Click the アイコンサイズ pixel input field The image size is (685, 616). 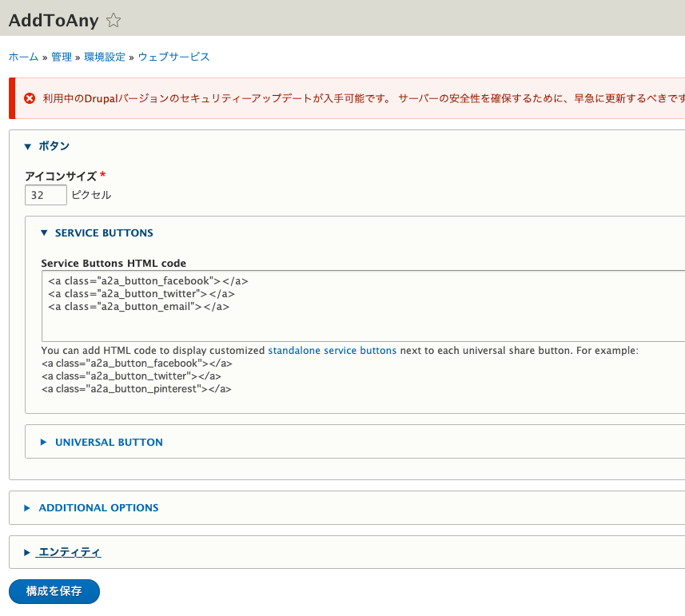pyautogui.click(x=46, y=195)
